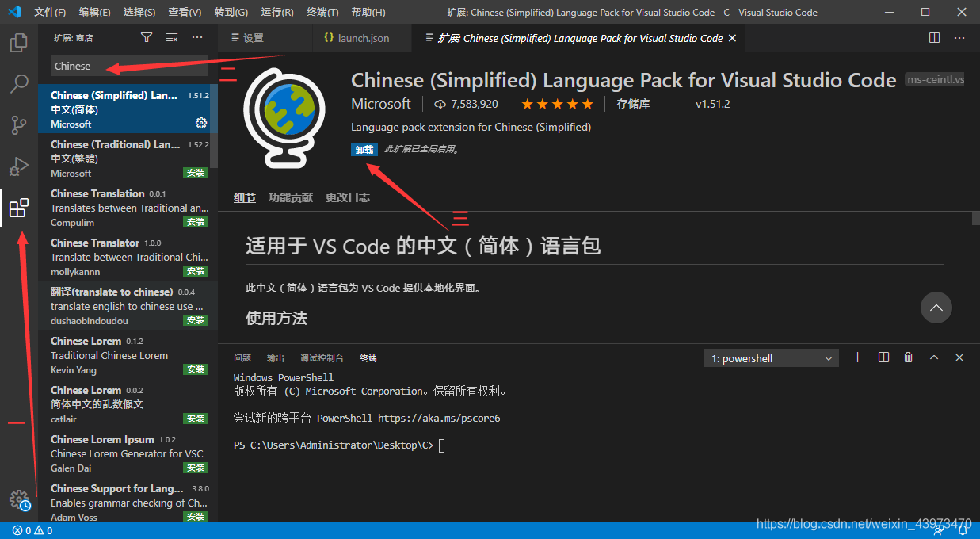Open the 运行(R) menu

(276, 13)
